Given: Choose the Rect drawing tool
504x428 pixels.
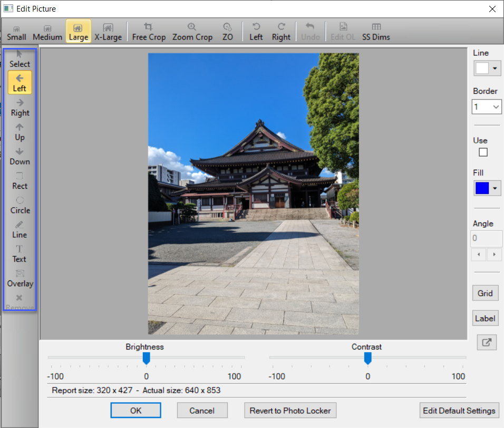Looking at the screenshot, I should [20, 180].
